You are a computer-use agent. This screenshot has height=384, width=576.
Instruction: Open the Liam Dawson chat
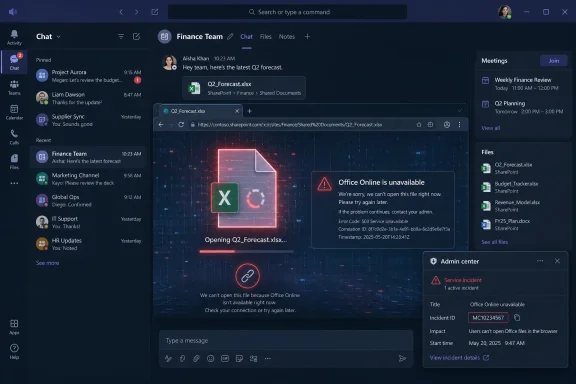(x=88, y=98)
